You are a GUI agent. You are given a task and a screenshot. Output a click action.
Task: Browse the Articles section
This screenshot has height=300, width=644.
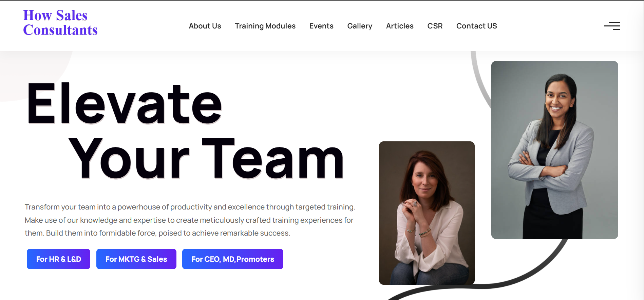pos(400,26)
